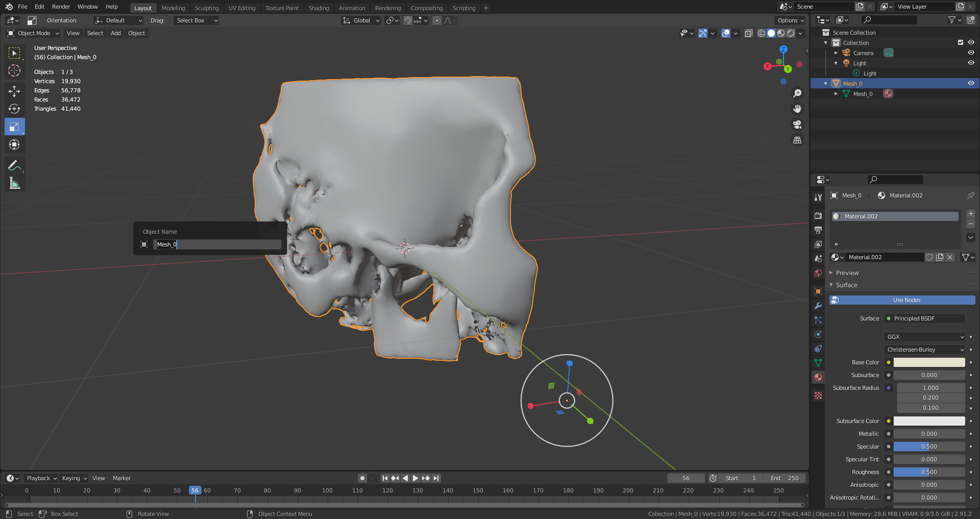Expand the Preview panel
Screen dimensions: 980x519
(847, 273)
